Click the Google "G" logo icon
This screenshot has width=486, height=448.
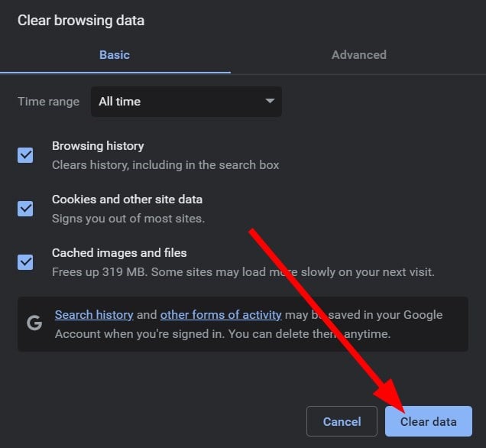point(34,323)
